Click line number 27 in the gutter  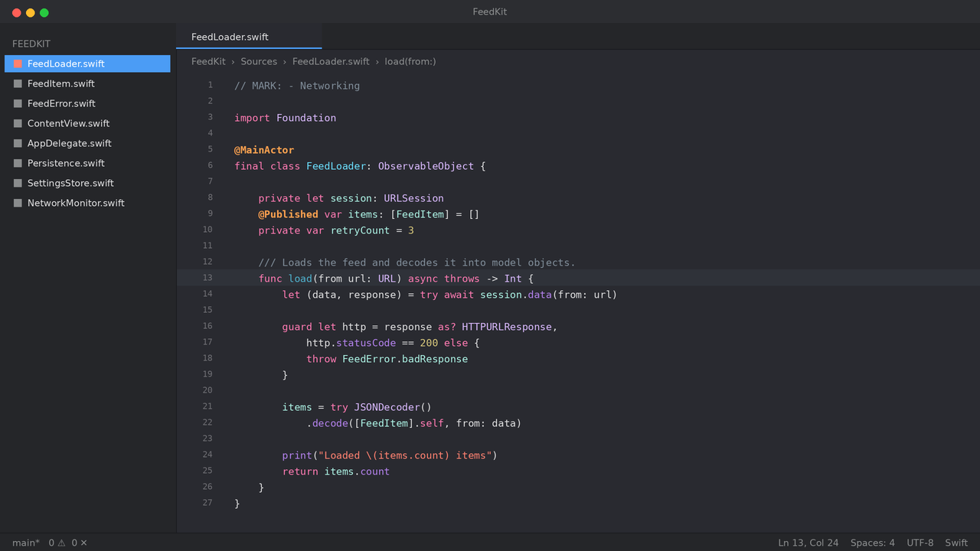pyautogui.click(x=208, y=503)
